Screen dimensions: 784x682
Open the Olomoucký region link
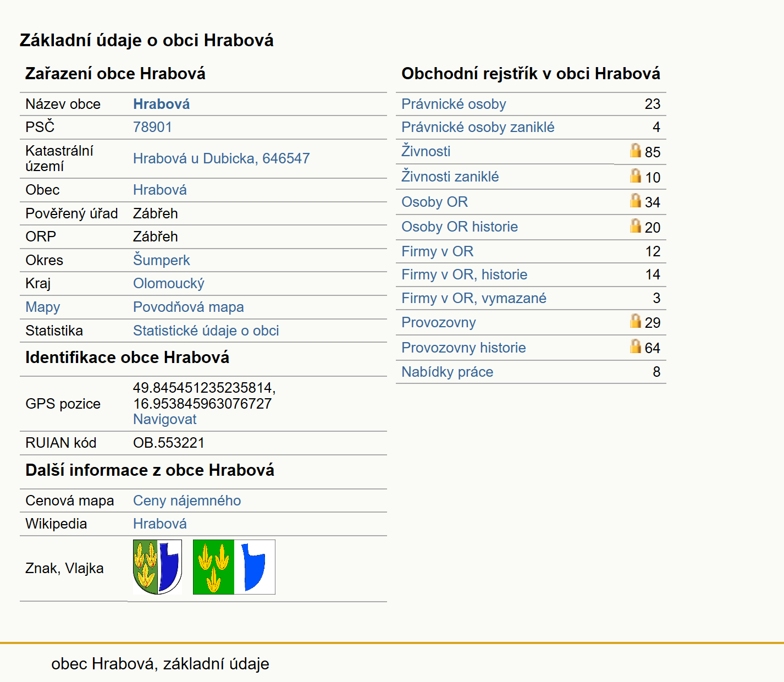pyautogui.click(x=169, y=283)
